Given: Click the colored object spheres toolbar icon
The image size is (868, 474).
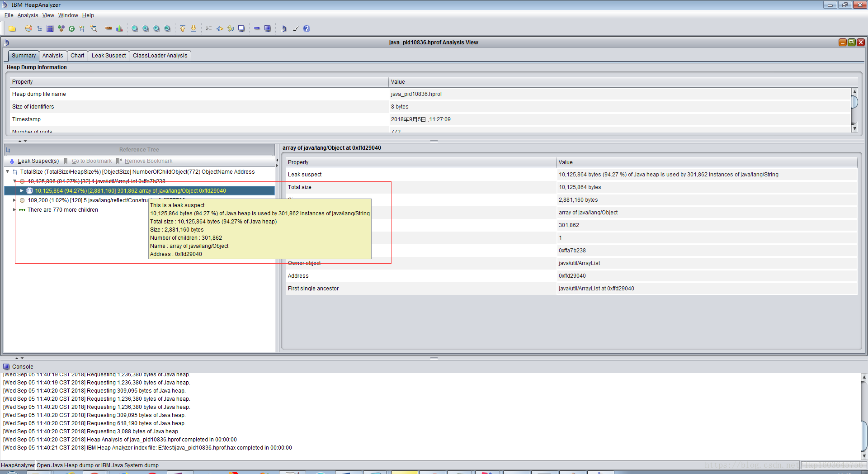Looking at the screenshot, I should click(61, 28).
